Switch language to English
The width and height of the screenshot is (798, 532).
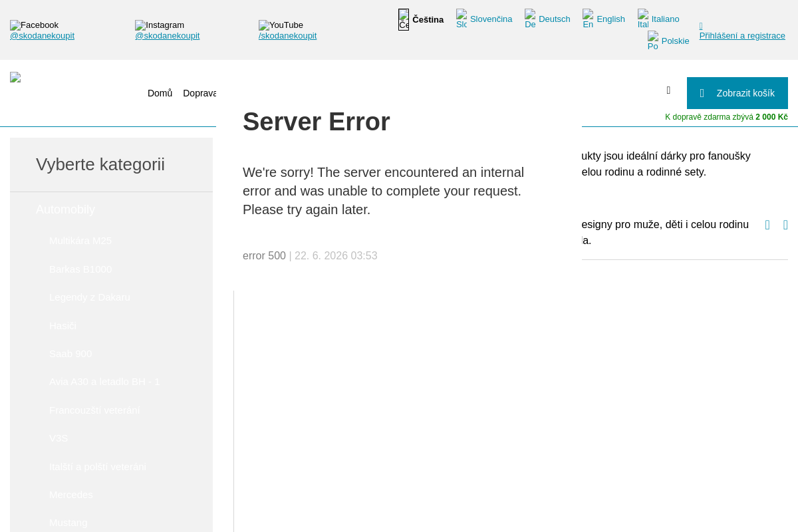coord(610,19)
